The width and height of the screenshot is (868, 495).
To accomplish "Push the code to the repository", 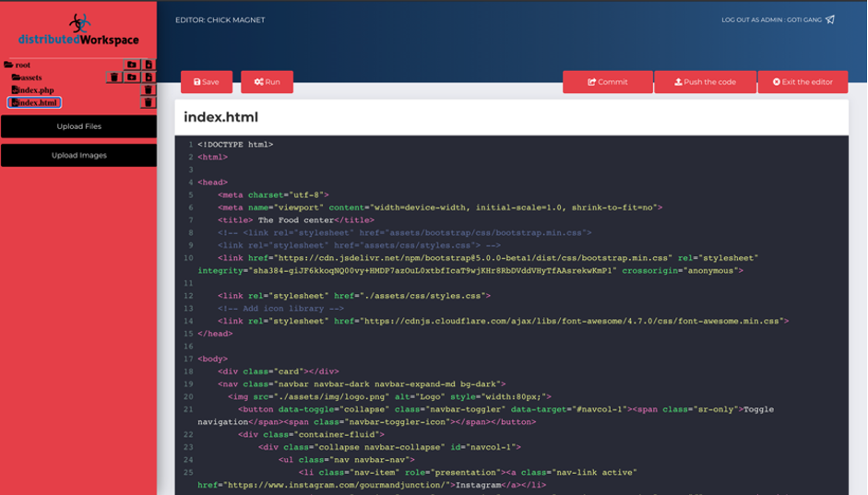I will [x=705, y=82].
